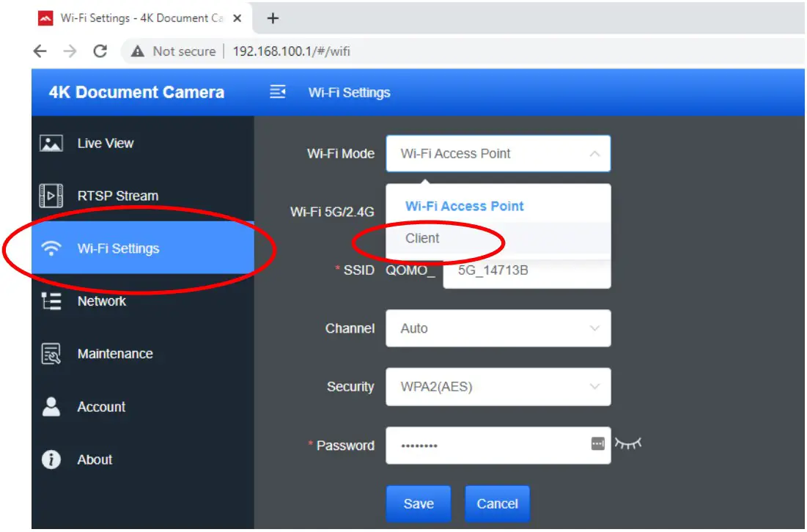Open the Security dropdown
807x532 pixels.
point(498,386)
